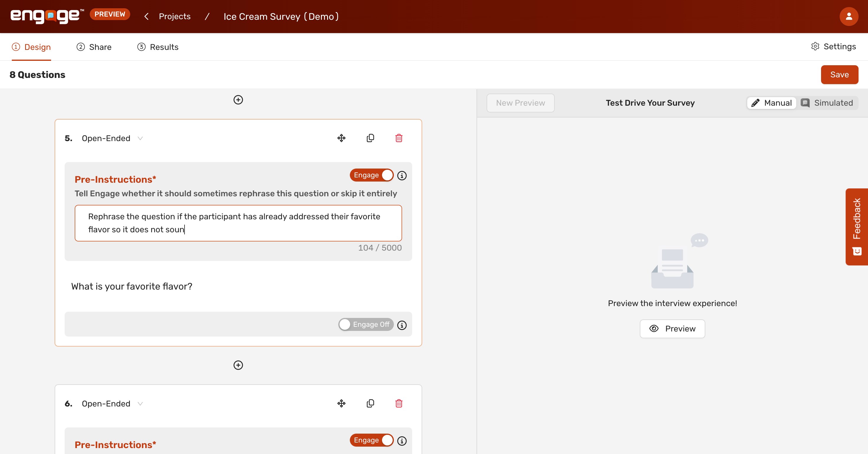Screen dimensions: 868x454
Task: Open the Feedback side tab
Action: [x=856, y=227]
